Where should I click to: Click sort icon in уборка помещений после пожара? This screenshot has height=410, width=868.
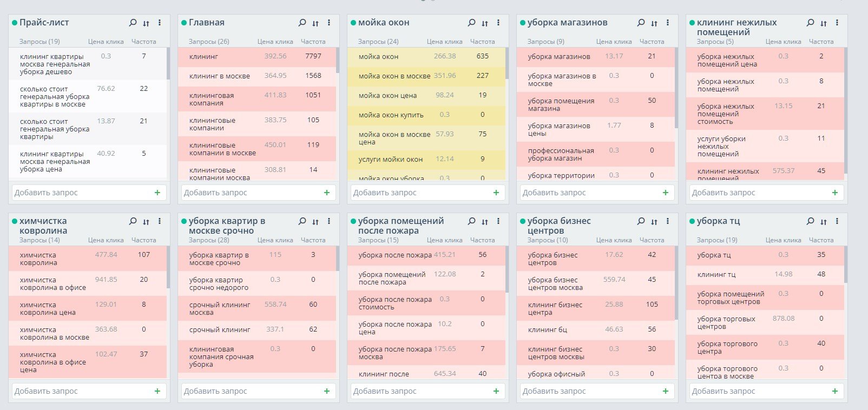coord(485,222)
